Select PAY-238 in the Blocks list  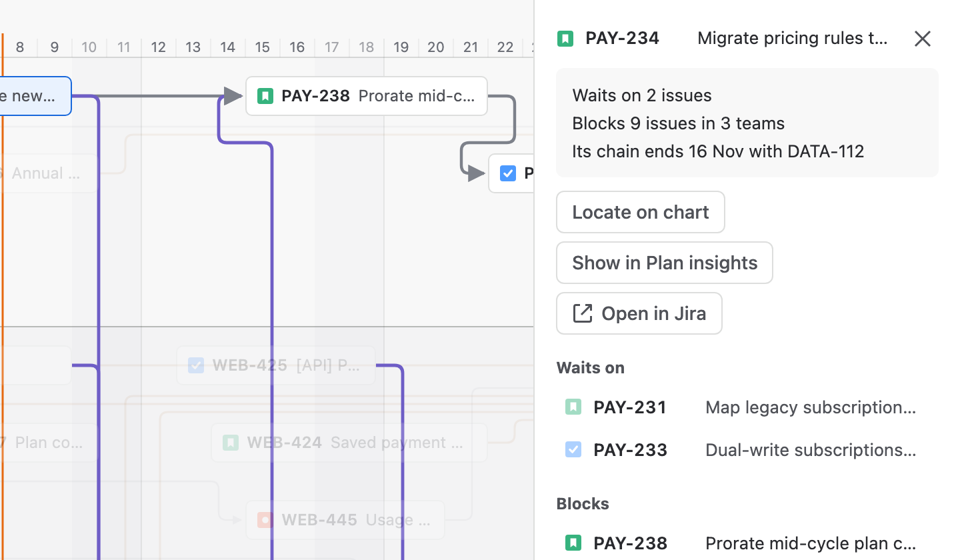747,543
